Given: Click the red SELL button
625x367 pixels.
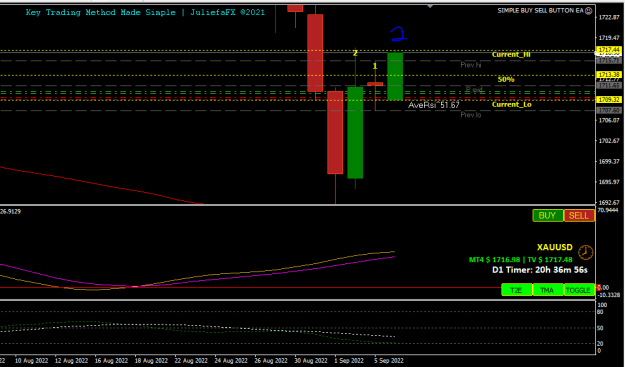Looking at the screenshot, I should 579,216.
